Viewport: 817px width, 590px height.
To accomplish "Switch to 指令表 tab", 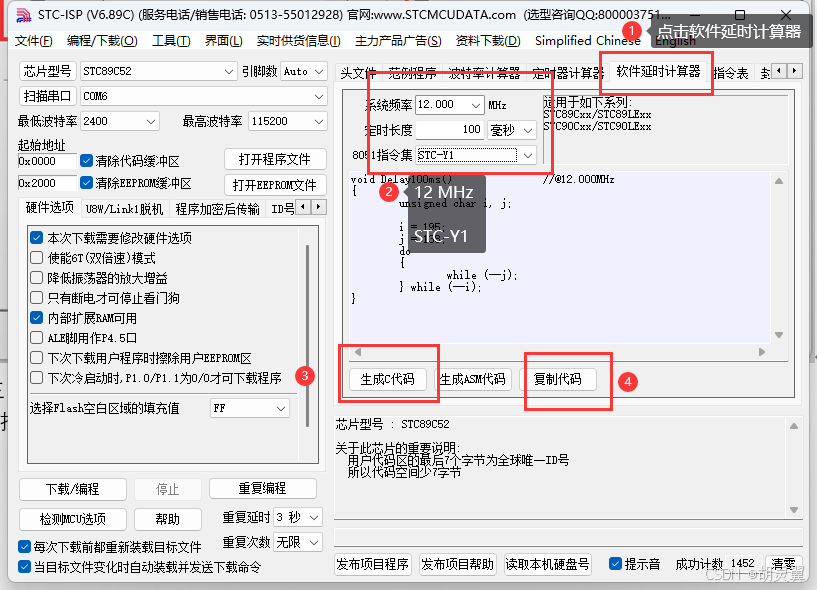I will (x=731, y=73).
